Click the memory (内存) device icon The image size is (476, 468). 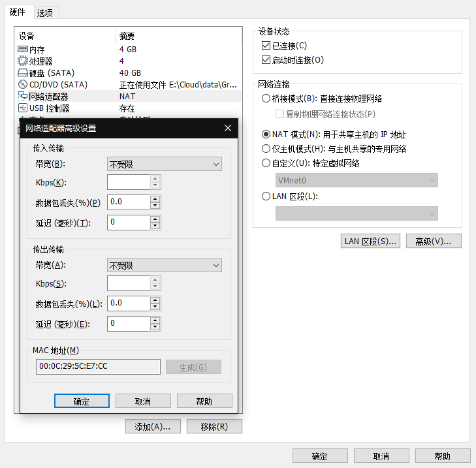coord(23,50)
